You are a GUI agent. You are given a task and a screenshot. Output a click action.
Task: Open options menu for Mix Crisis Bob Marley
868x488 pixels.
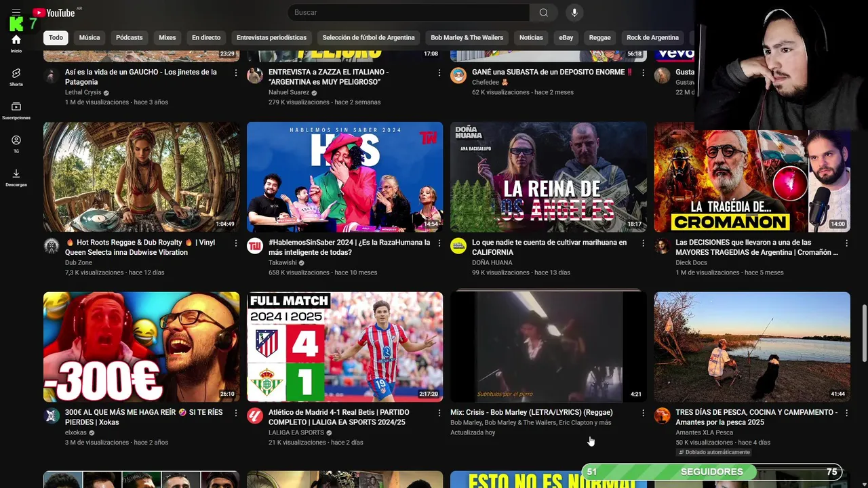click(643, 413)
